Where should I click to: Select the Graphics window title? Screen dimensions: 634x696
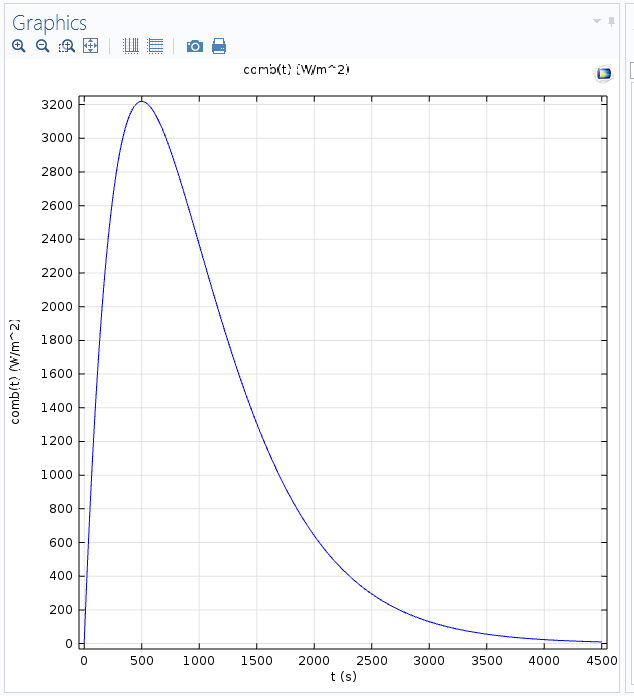(x=49, y=22)
